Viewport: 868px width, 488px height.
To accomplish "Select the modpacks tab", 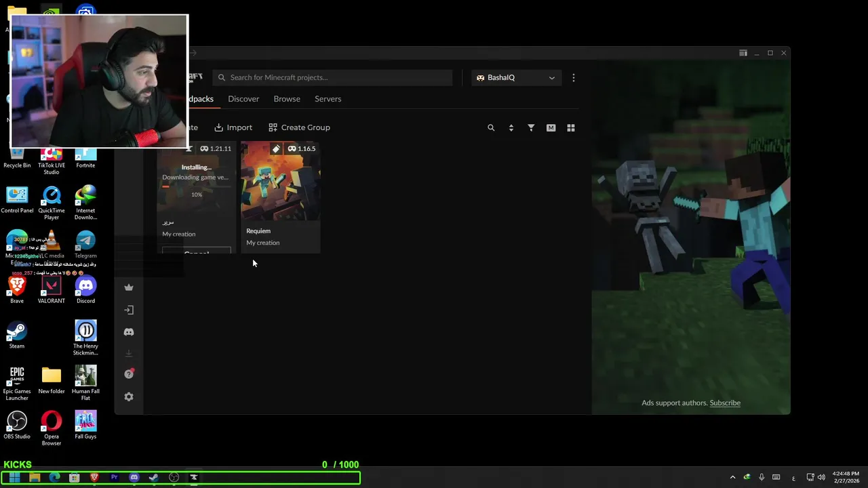I will [x=201, y=99].
